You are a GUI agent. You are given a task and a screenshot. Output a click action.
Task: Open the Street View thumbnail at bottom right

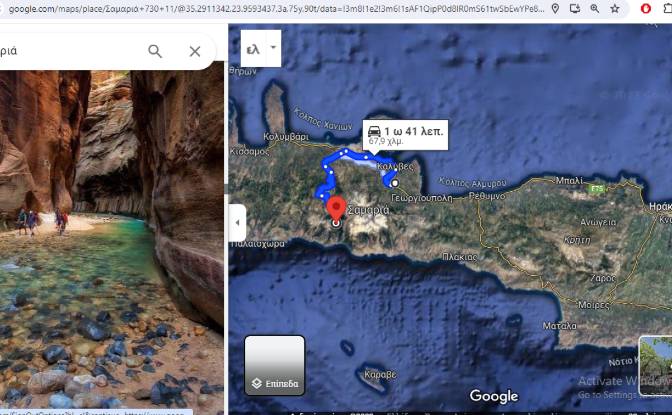[x=655, y=366]
